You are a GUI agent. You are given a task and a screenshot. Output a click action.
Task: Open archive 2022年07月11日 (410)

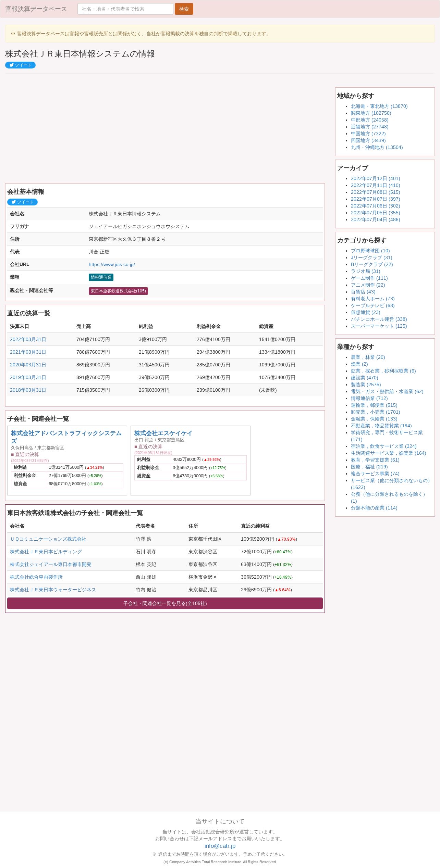375,185
